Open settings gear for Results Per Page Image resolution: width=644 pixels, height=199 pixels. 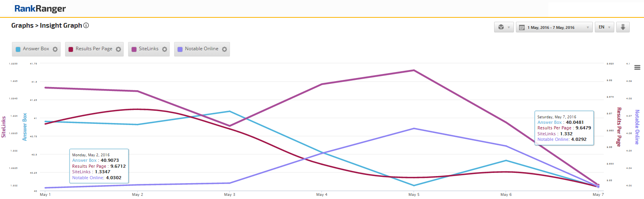coord(118,49)
